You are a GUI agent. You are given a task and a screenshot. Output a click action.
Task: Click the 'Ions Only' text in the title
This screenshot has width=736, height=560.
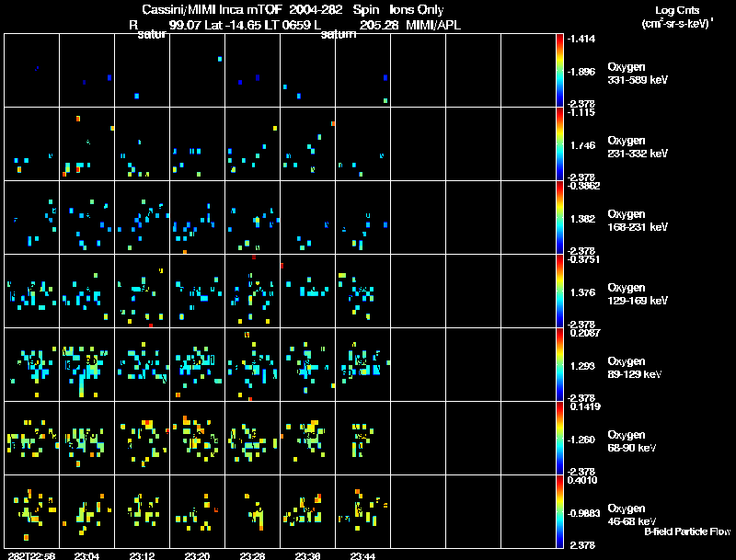(x=417, y=9)
